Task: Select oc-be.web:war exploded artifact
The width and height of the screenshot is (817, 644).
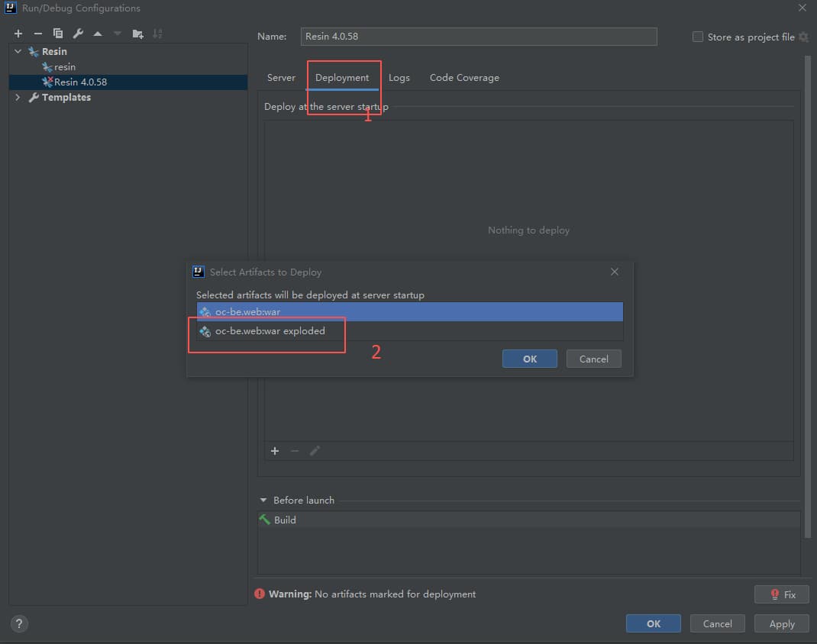Action: 270,331
